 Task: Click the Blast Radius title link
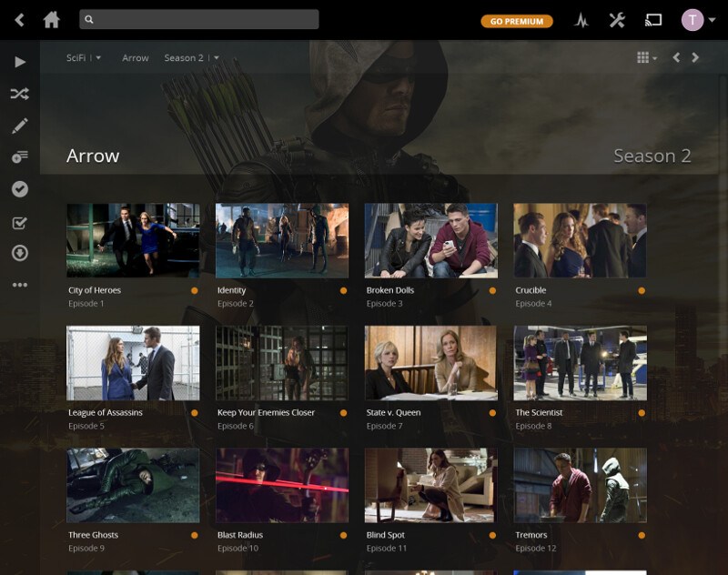coord(240,535)
